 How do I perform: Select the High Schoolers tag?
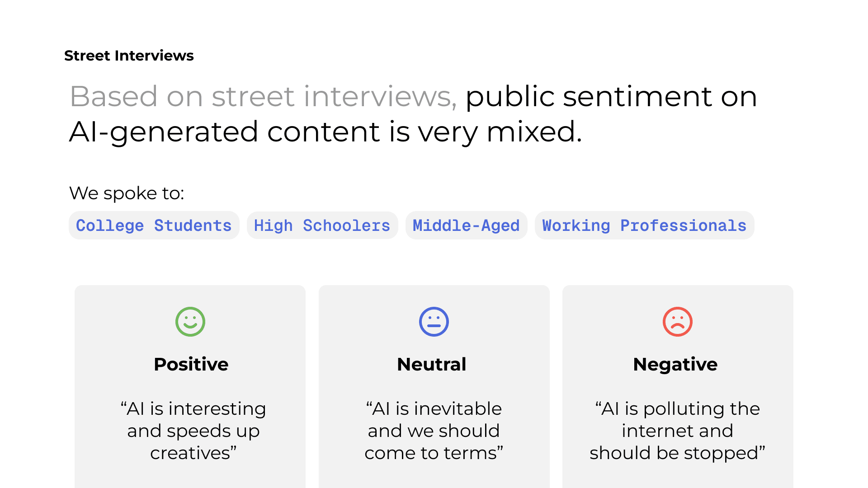pyautogui.click(x=322, y=225)
